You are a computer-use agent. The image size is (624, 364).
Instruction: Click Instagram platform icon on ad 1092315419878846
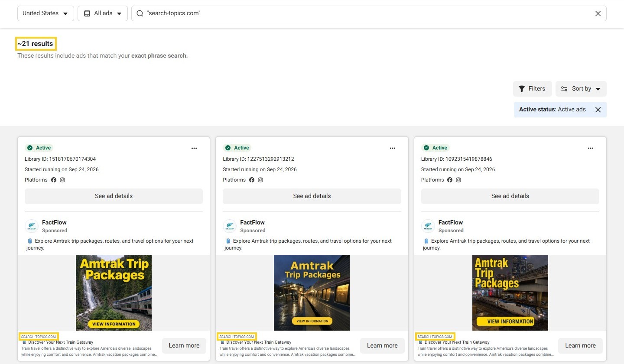point(458,180)
